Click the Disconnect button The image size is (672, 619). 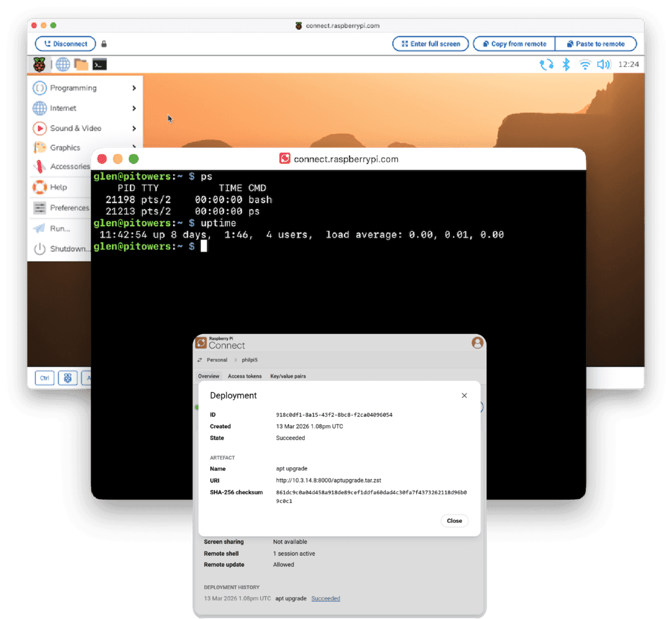click(x=66, y=44)
